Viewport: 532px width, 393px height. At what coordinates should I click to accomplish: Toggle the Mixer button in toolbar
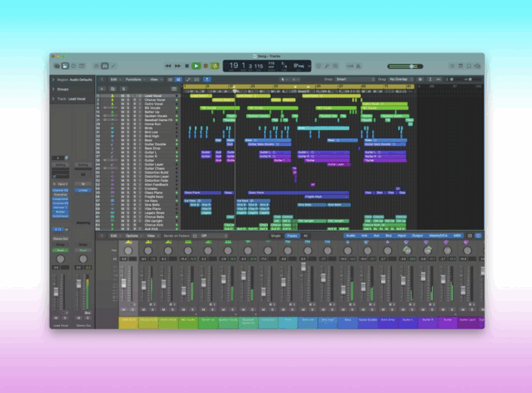(105, 66)
